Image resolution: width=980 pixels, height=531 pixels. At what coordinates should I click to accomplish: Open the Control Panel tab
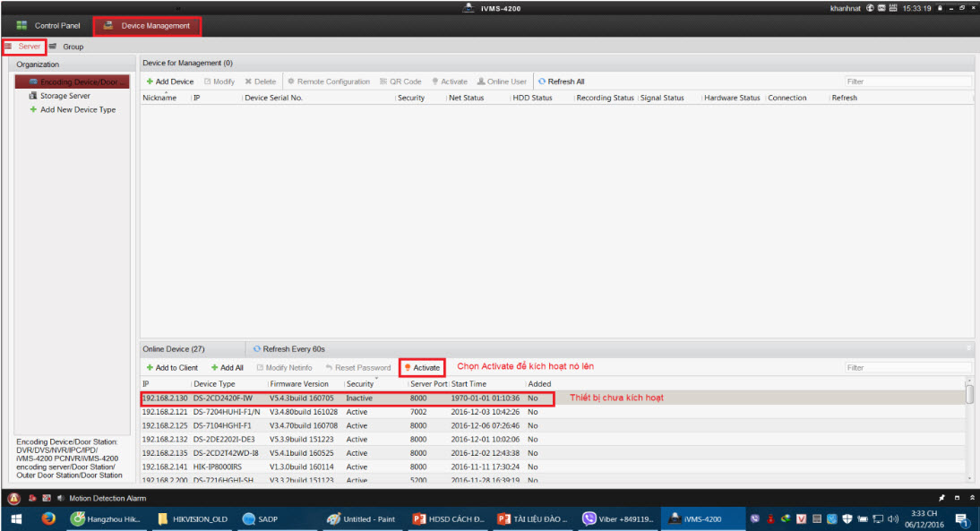click(49, 26)
